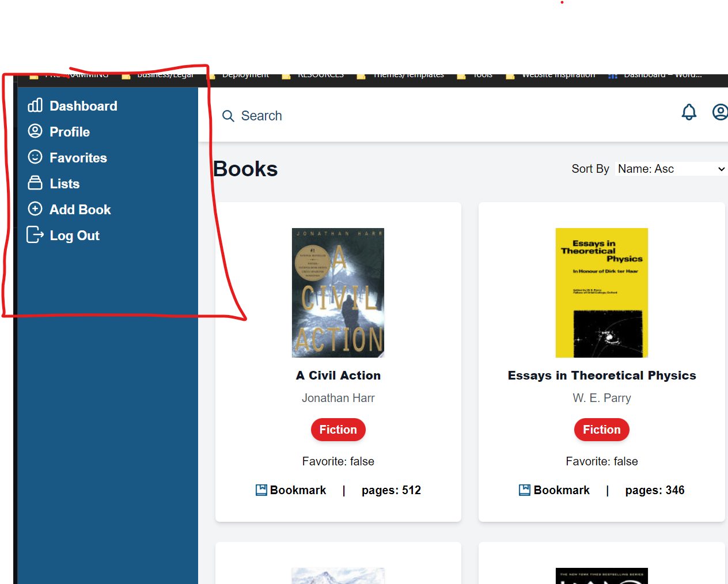Open the Sort By dropdown
The width and height of the screenshot is (728, 584).
pos(671,169)
